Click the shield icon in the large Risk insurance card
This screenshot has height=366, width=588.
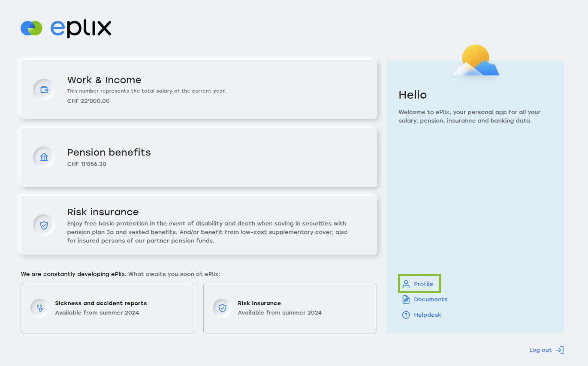[x=44, y=225]
